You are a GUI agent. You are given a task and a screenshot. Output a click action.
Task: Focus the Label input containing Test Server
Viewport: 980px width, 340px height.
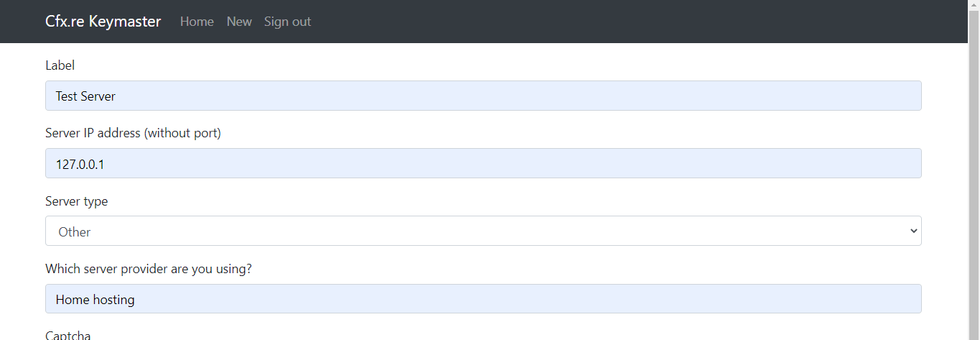(x=483, y=96)
